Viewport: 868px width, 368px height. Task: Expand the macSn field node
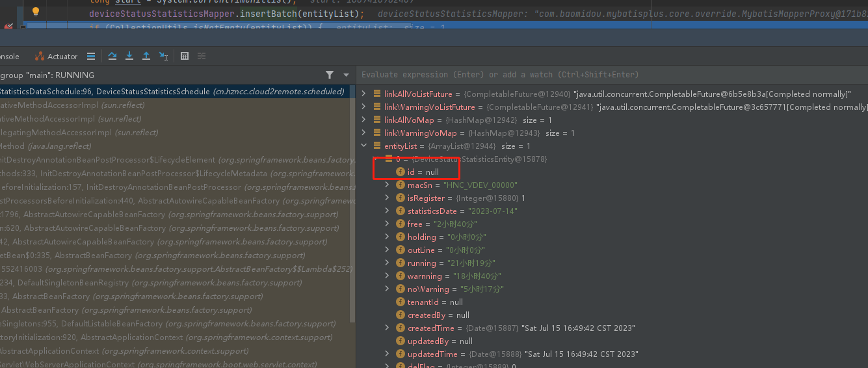click(387, 185)
